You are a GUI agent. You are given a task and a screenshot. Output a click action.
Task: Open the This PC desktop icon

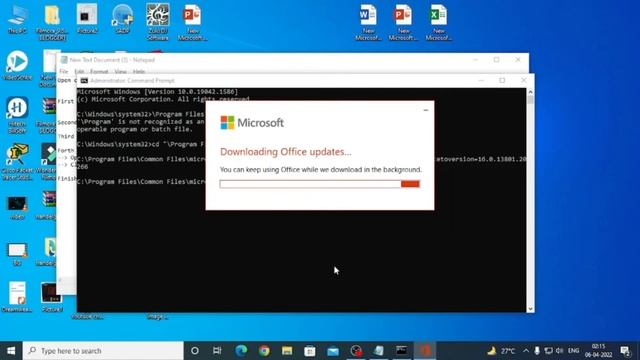click(x=17, y=19)
